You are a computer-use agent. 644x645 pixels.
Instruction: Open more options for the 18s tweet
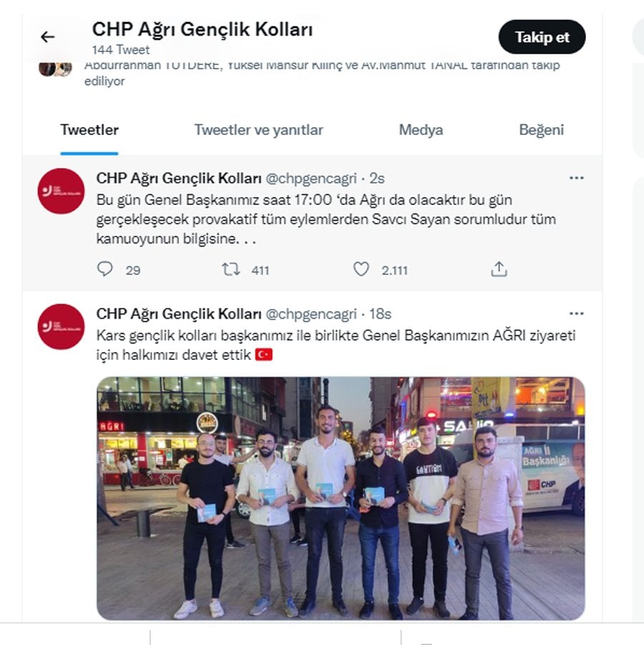[576, 314]
